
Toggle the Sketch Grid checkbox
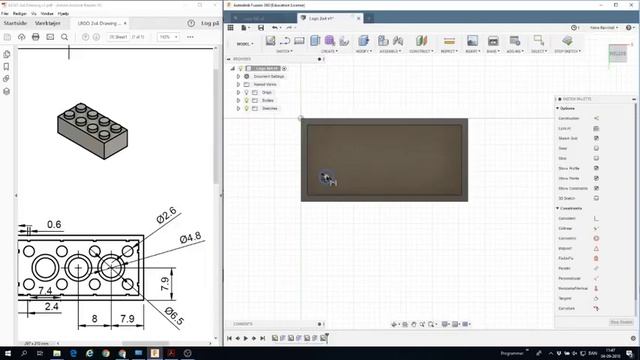coord(596,138)
